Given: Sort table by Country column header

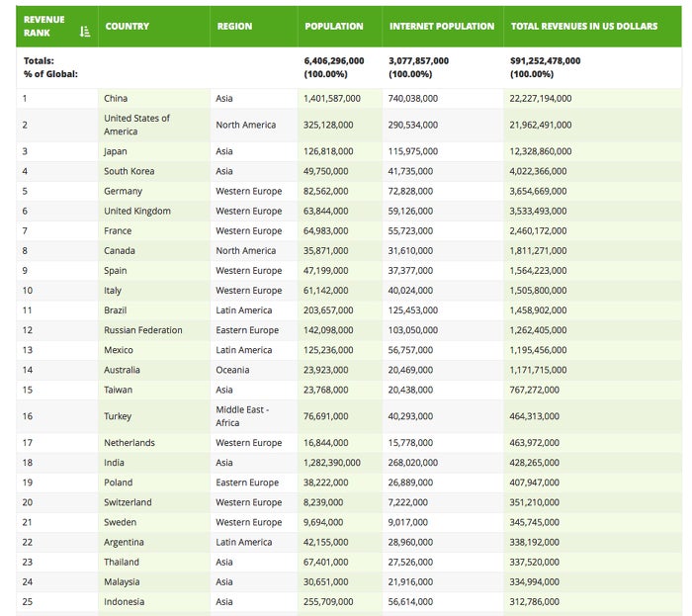Looking at the screenshot, I should [x=127, y=26].
